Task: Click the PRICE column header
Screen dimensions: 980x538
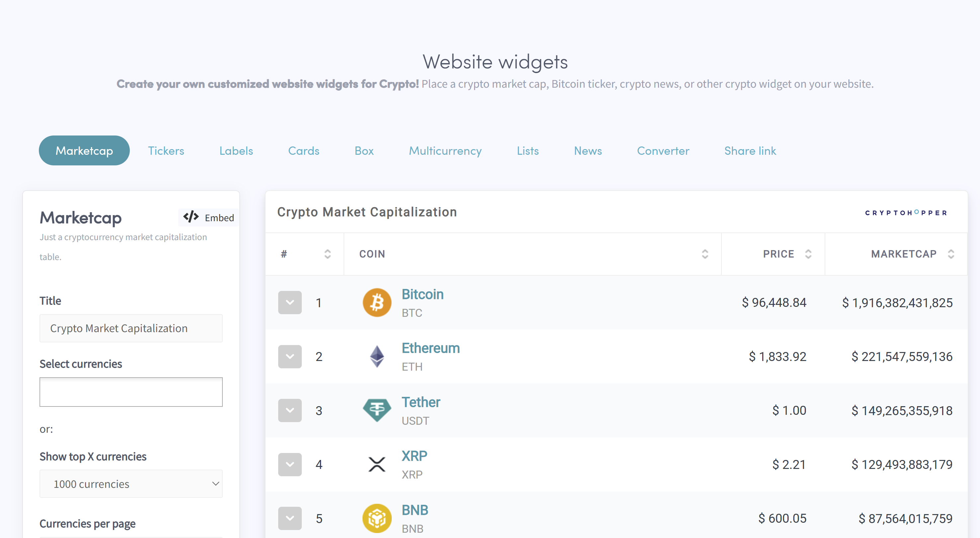Action: coord(778,254)
